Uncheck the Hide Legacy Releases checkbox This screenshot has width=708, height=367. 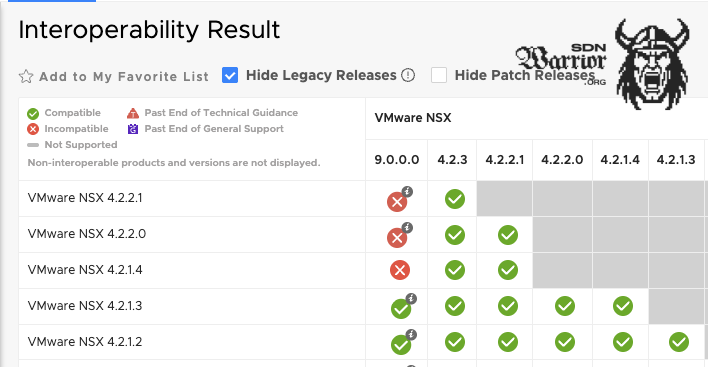click(x=230, y=75)
